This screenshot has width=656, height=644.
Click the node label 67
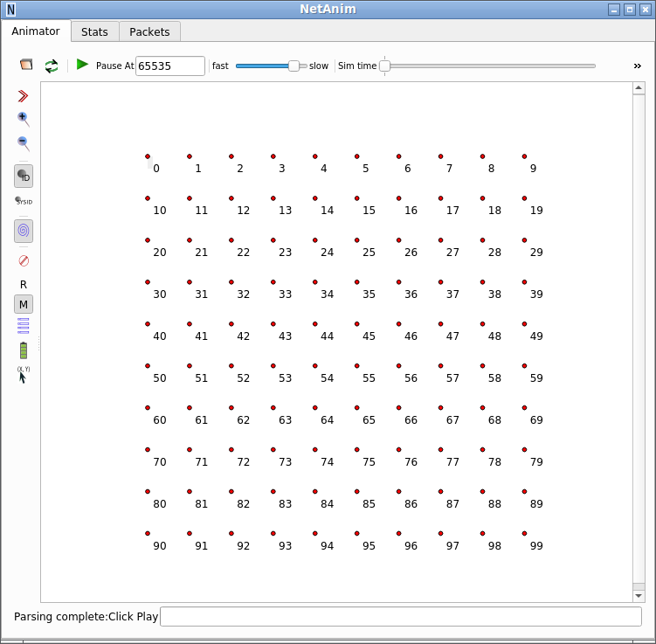452,419
